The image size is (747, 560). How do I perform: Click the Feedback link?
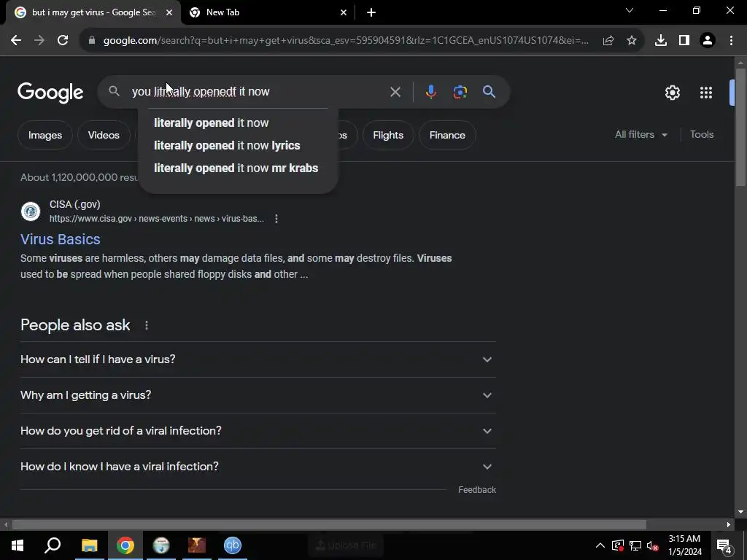477,490
